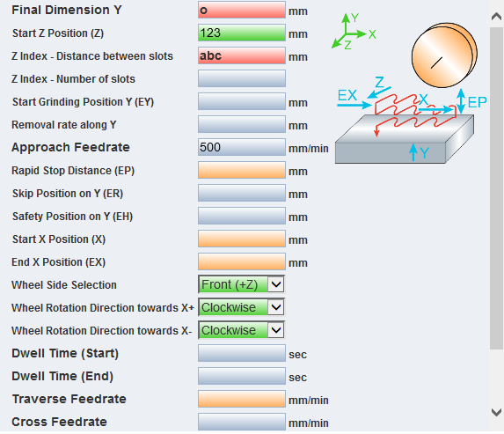Click the scrollbar down arrow
The height and width of the screenshot is (434, 504).
497,412
